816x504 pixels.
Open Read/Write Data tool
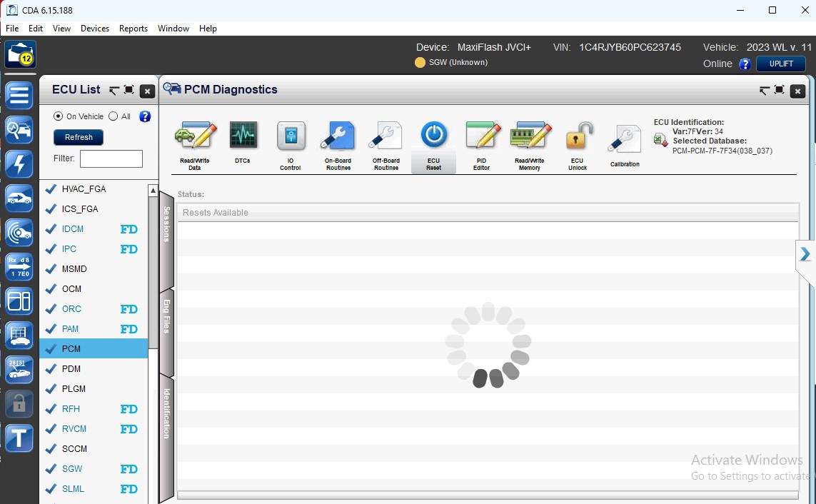[195, 146]
